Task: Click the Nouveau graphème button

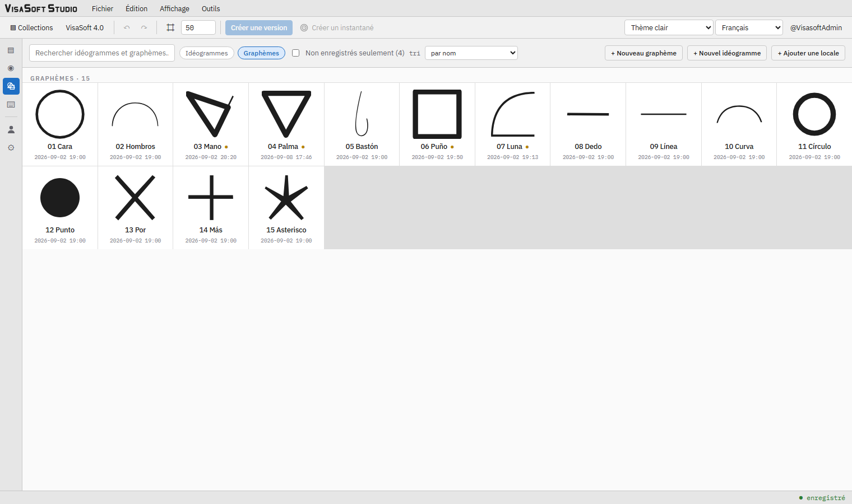Action: coord(643,53)
